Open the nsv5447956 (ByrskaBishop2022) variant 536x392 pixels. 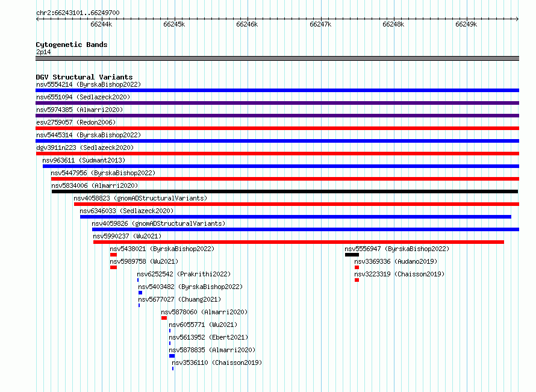[x=103, y=173]
